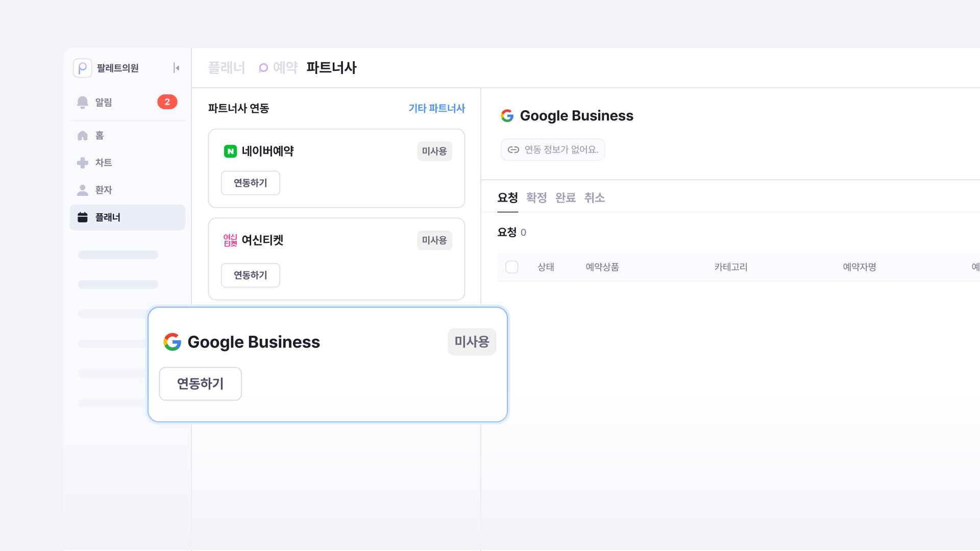Click the 여신티켓 card title

(262, 240)
